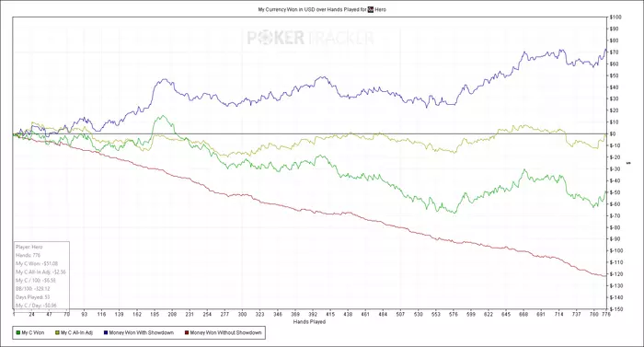Click the Hands Played axis title
Viewport: 644px width, 347px height.
tap(309, 322)
